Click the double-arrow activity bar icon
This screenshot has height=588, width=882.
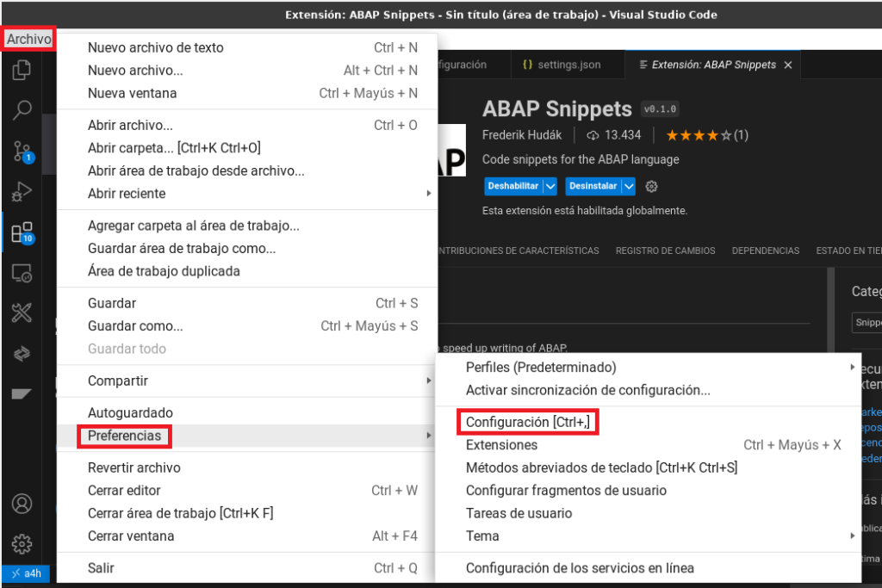pos(22,354)
